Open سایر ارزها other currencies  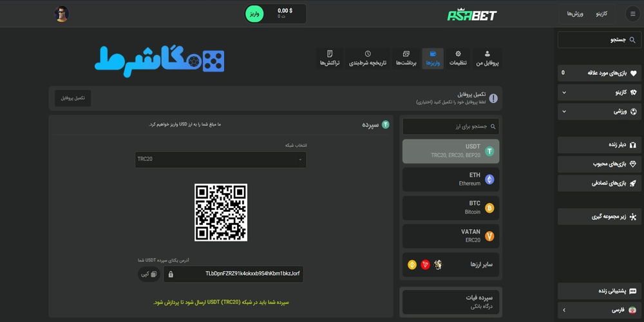click(x=451, y=265)
